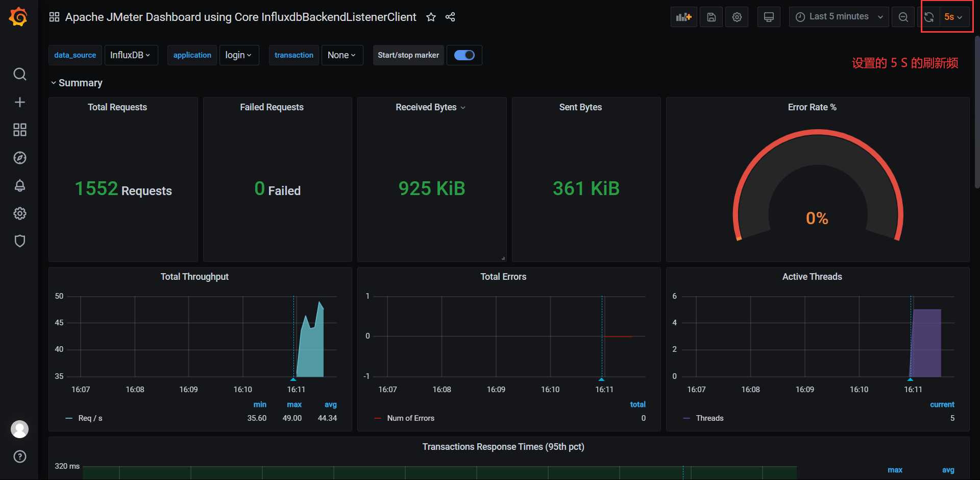Toggle the Threads legend series

[710, 418]
